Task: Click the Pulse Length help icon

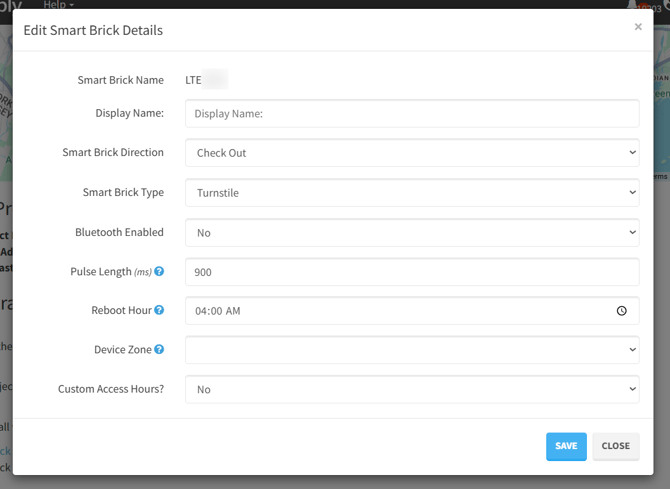Action: coord(160,272)
